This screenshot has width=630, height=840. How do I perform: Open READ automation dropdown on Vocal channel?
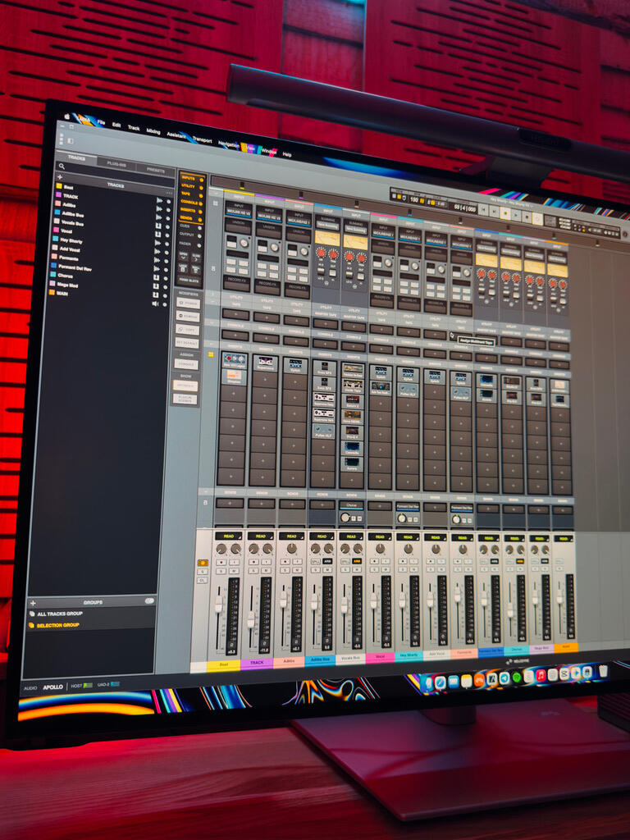pyautogui.click(x=379, y=536)
